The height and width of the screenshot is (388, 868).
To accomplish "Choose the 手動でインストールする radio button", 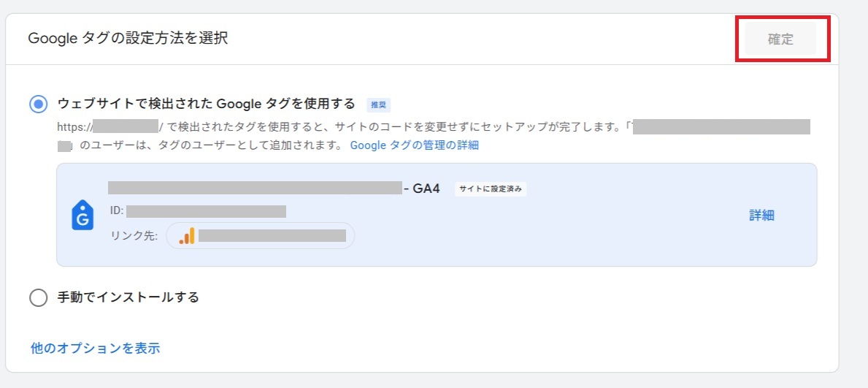I will (39, 297).
